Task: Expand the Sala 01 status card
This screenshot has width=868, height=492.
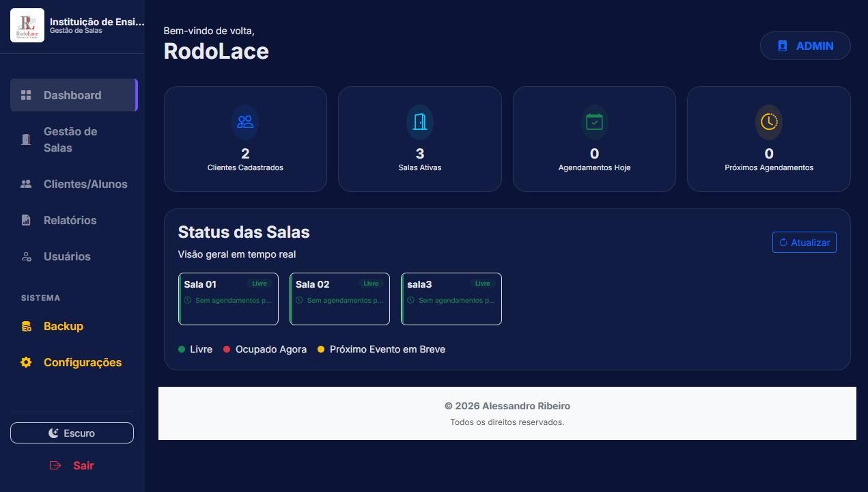Action: (x=228, y=299)
